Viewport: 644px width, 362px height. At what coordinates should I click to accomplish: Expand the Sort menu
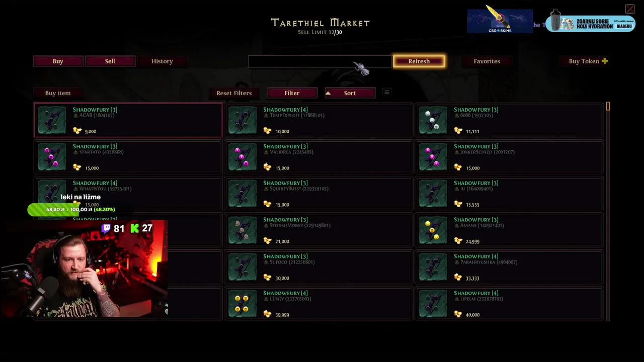click(x=350, y=93)
